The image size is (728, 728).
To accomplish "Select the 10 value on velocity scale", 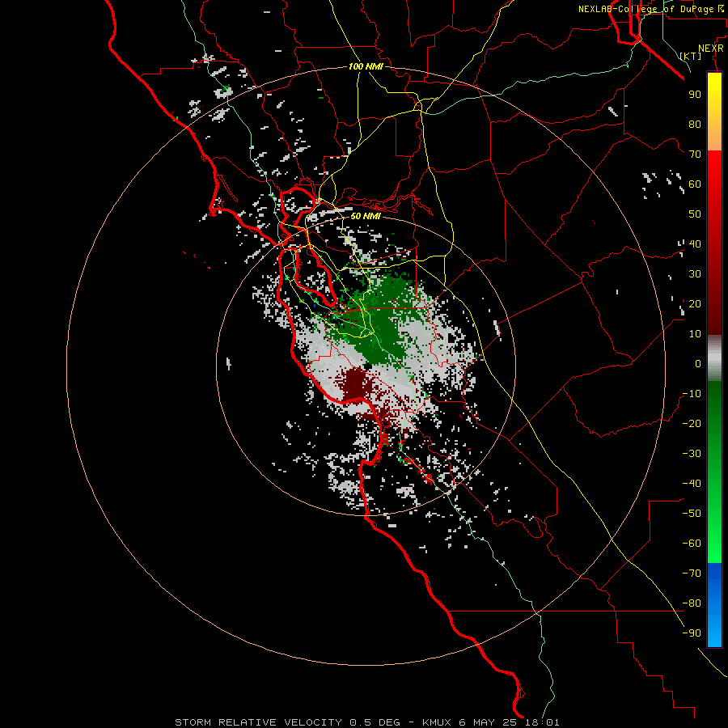I will point(695,334).
